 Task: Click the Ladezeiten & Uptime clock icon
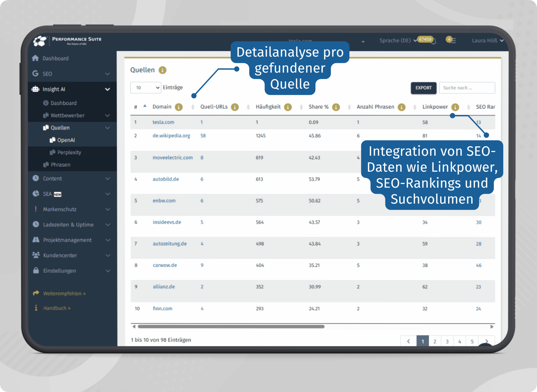(36, 224)
